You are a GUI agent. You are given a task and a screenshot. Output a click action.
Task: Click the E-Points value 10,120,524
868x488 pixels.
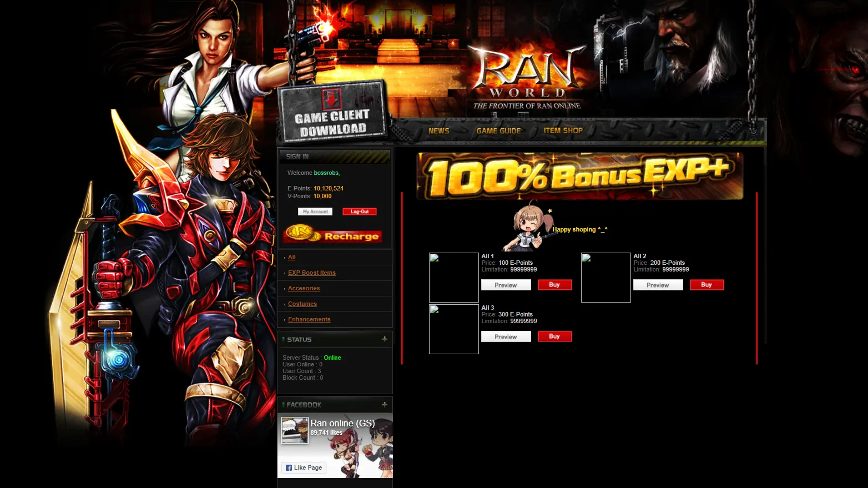tap(329, 188)
